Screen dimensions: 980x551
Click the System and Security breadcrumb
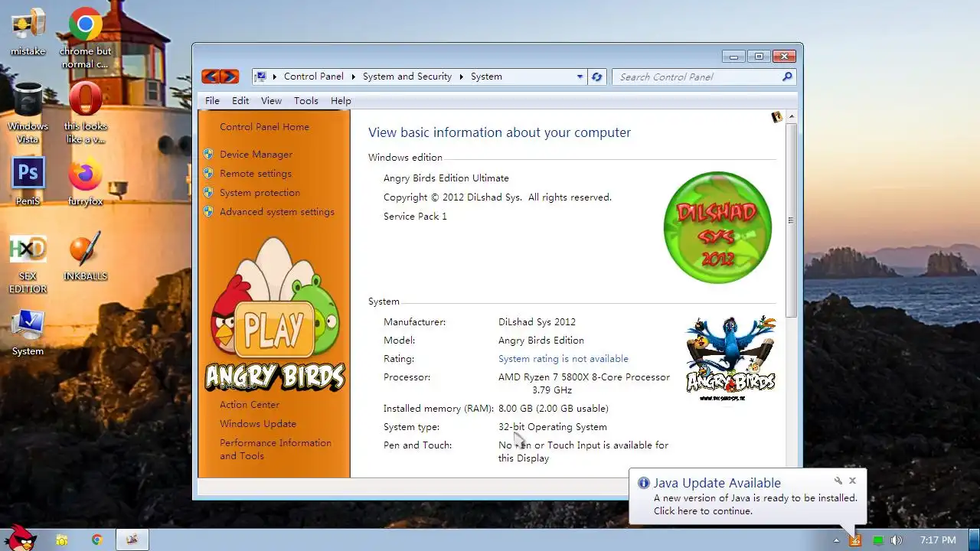(407, 77)
